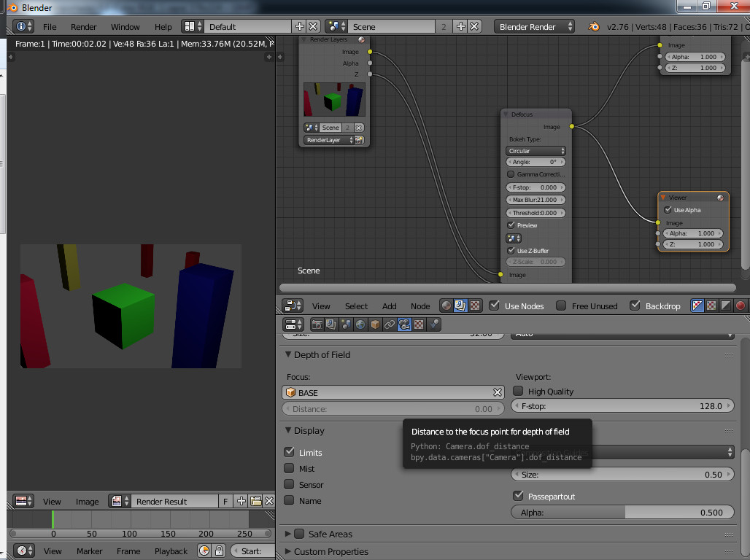Click the Blender logo icon in header
The width and height of the screenshot is (750, 560).
(594, 26)
